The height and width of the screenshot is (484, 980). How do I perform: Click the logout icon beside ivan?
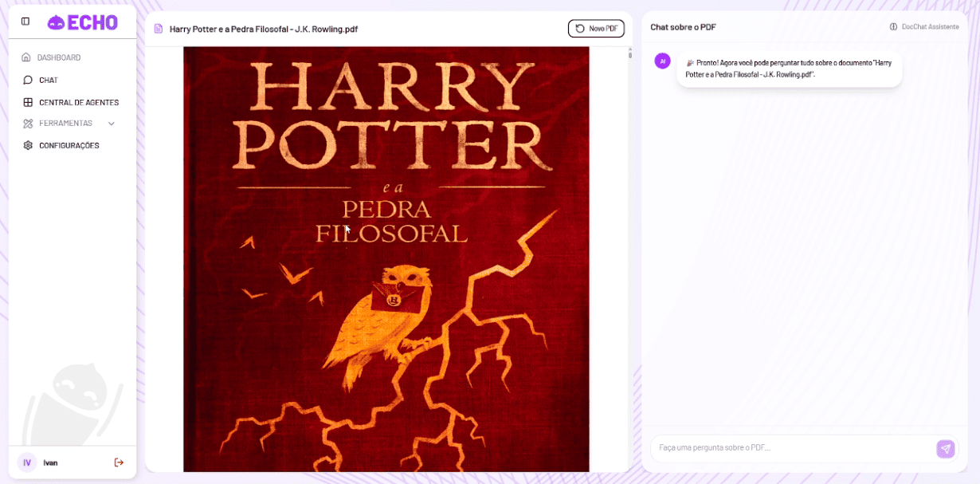(119, 462)
